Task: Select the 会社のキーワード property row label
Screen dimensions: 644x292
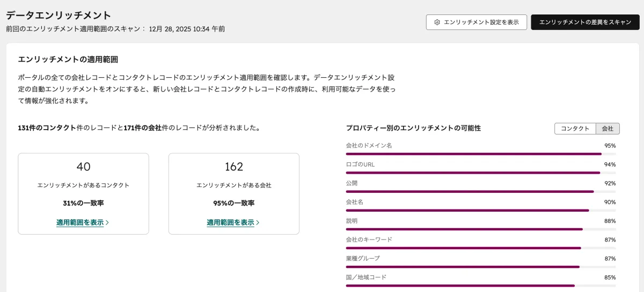Action: 369,239
